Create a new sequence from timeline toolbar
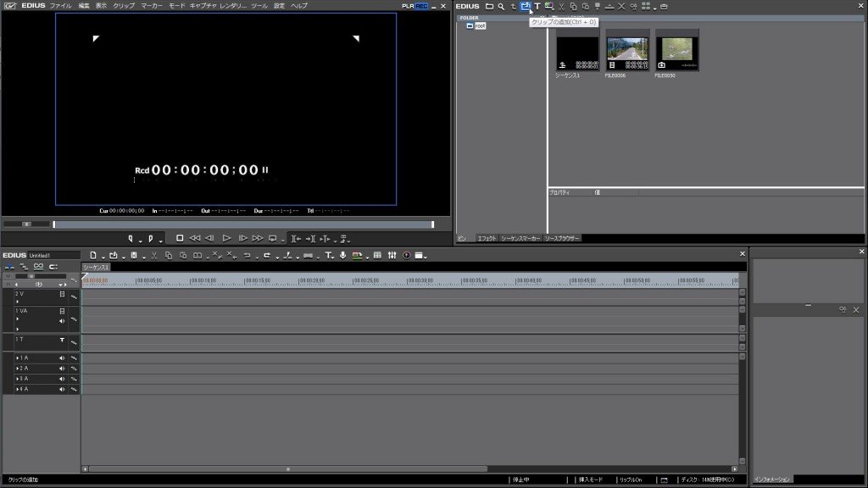 (x=93, y=256)
